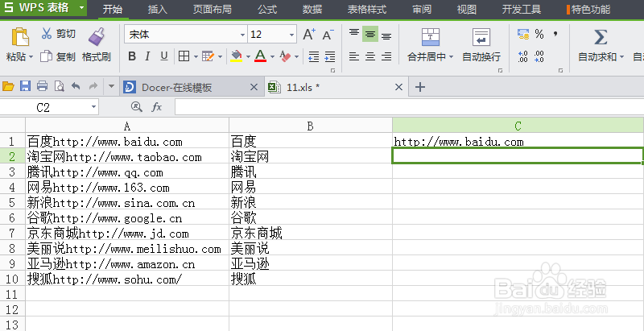Redo with the forward arrow icon
The image size is (644, 331).
click(x=93, y=86)
